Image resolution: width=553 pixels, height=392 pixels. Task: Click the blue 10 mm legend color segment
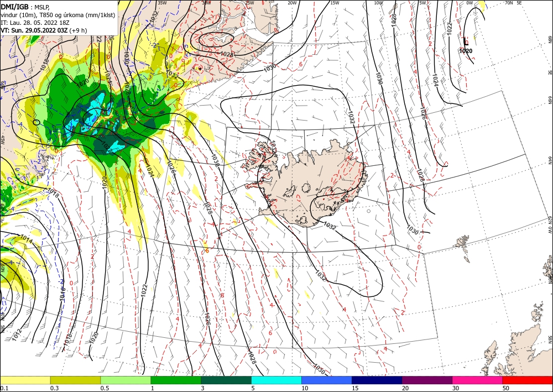pyautogui.click(x=327, y=380)
